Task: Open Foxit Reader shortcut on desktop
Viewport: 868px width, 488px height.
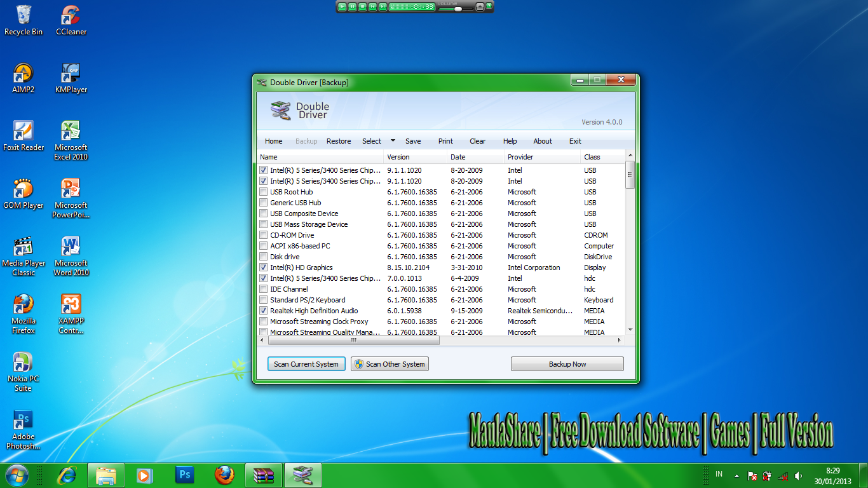Action: pyautogui.click(x=24, y=136)
